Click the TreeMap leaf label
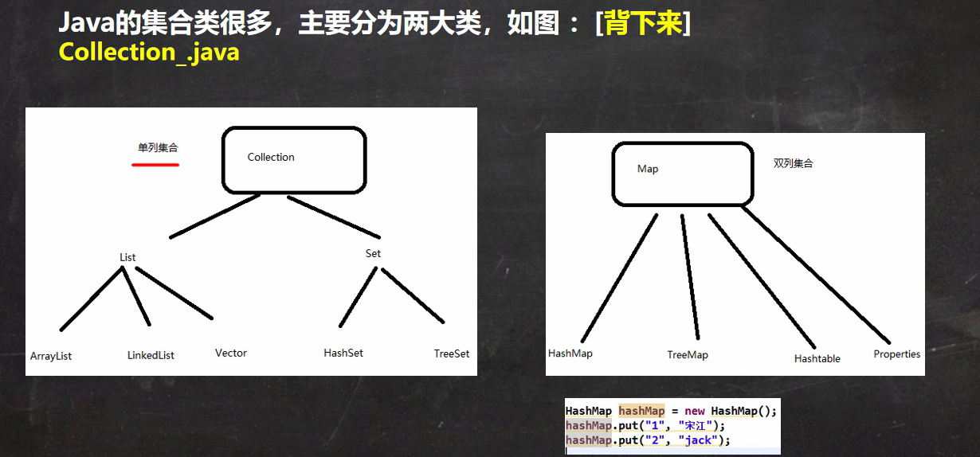The width and height of the screenshot is (980, 457). (688, 354)
